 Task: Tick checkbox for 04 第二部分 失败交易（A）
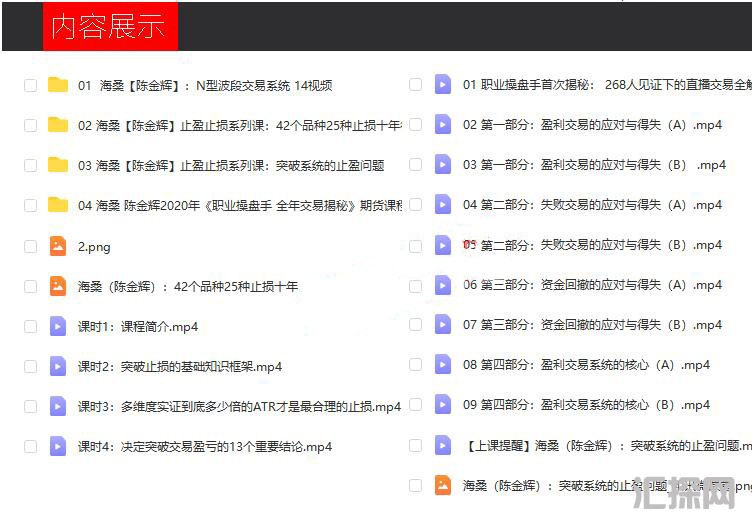(415, 205)
